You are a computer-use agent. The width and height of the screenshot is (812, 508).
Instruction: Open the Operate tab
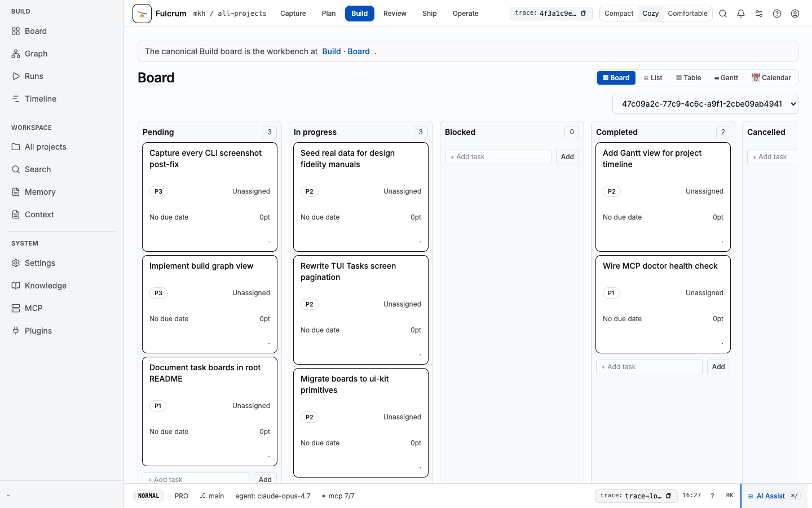[x=465, y=14]
